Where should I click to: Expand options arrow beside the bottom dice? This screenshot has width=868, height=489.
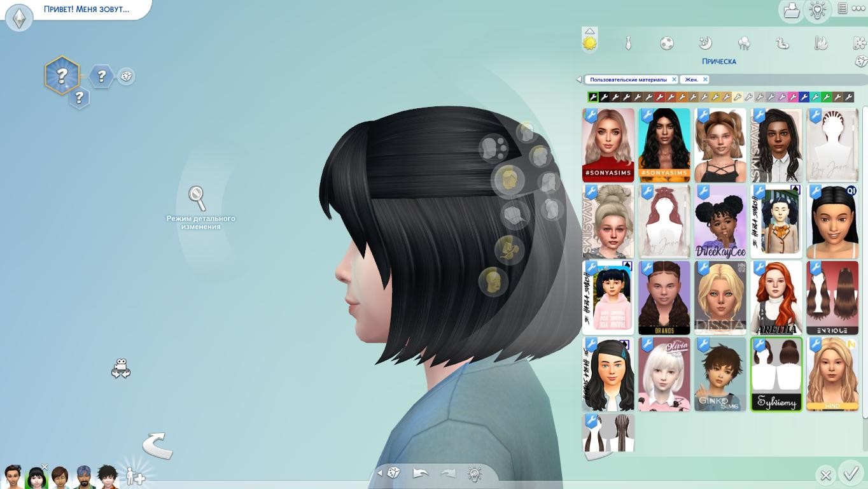380,472
